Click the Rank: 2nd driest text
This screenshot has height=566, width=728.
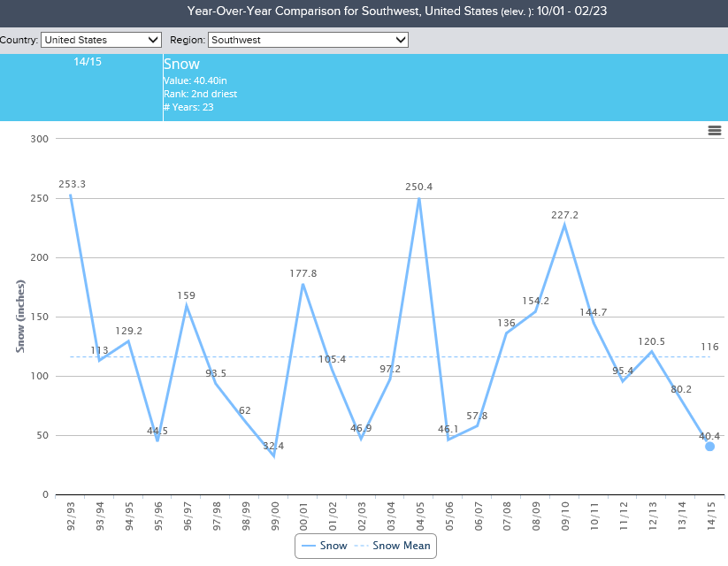200,94
